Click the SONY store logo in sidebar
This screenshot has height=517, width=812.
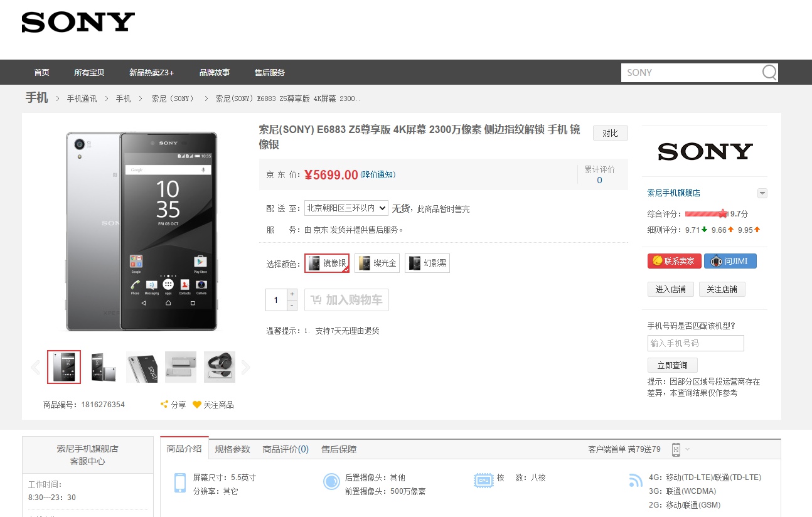[705, 151]
